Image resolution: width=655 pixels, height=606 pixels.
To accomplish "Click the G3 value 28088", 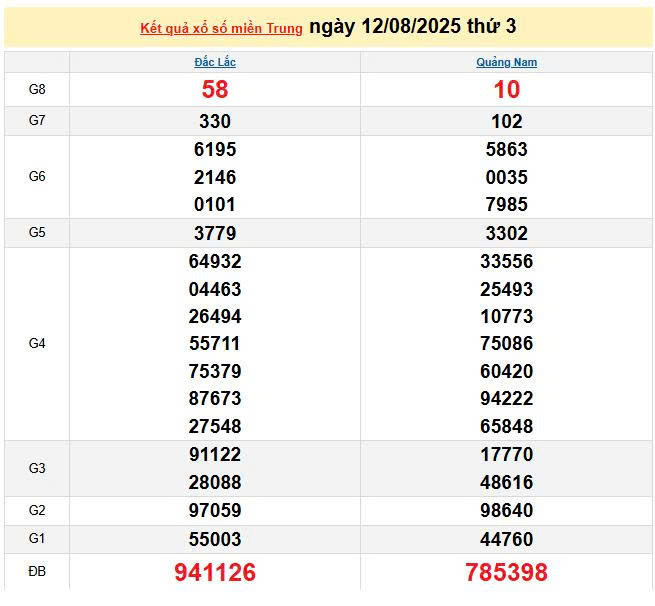I will pyautogui.click(x=215, y=483).
